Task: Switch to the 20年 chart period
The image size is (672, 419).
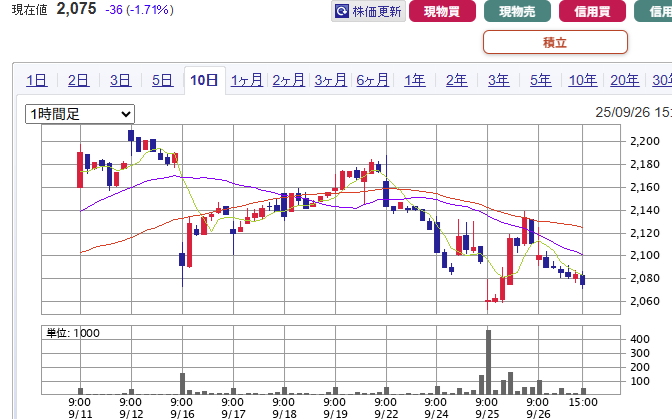Action: click(x=625, y=80)
